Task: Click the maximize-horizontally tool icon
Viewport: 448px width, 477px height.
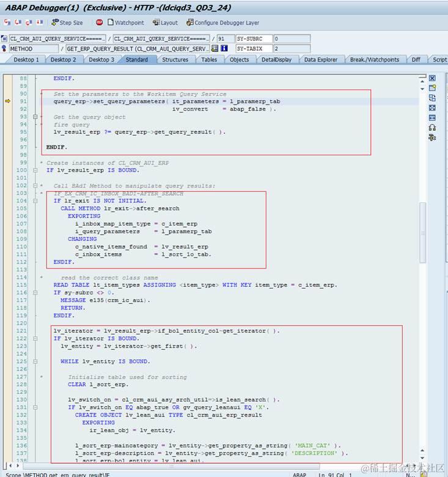Action: click(x=432, y=118)
